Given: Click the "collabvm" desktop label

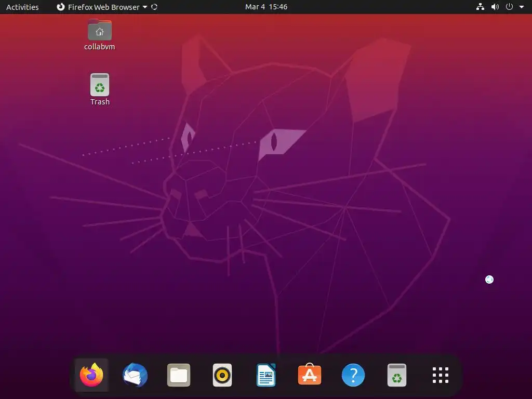Looking at the screenshot, I should point(99,46).
